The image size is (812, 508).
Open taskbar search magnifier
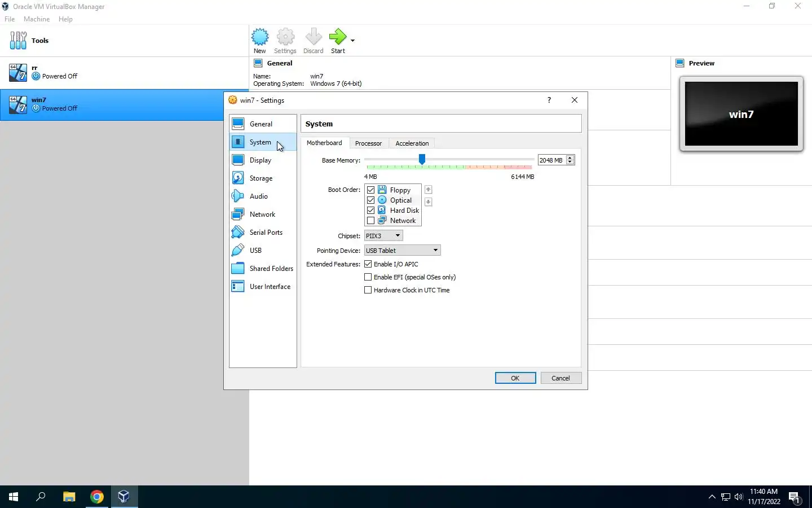coord(41,497)
